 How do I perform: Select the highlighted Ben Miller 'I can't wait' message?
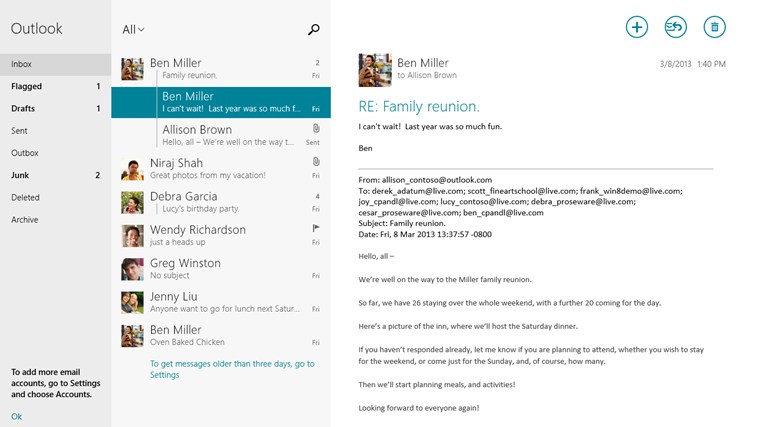(221, 102)
